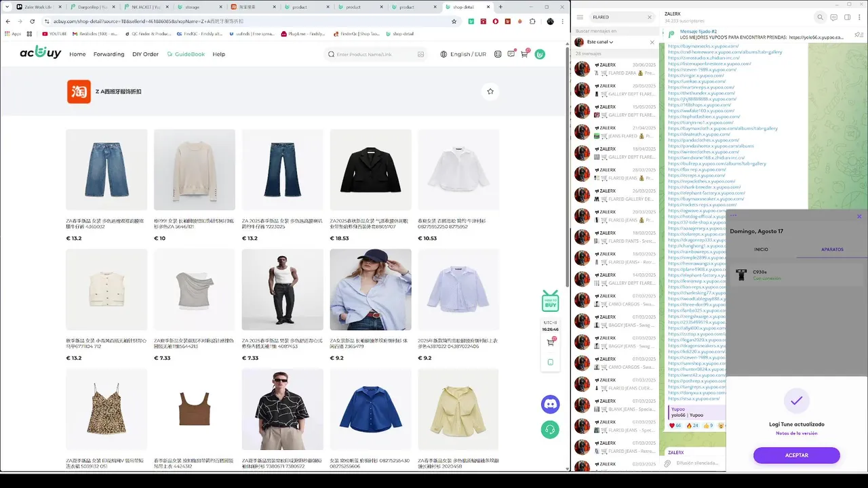Click the fire reaction with 24 count
Image resolution: width=868 pixels, height=488 pixels.
pos(692,426)
